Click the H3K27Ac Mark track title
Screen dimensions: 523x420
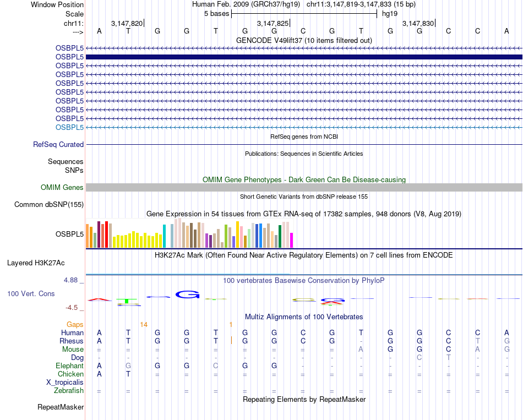tap(304, 255)
